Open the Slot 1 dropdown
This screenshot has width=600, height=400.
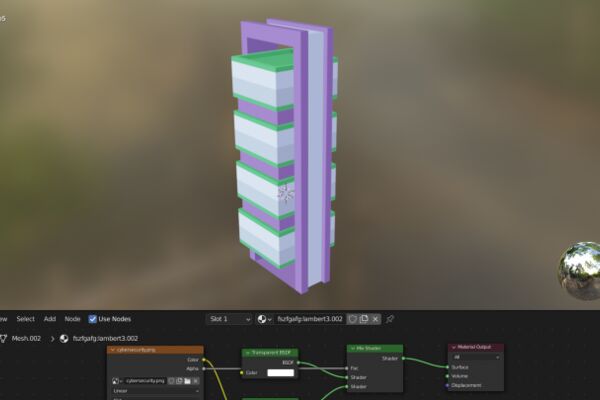[x=230, y=319]
